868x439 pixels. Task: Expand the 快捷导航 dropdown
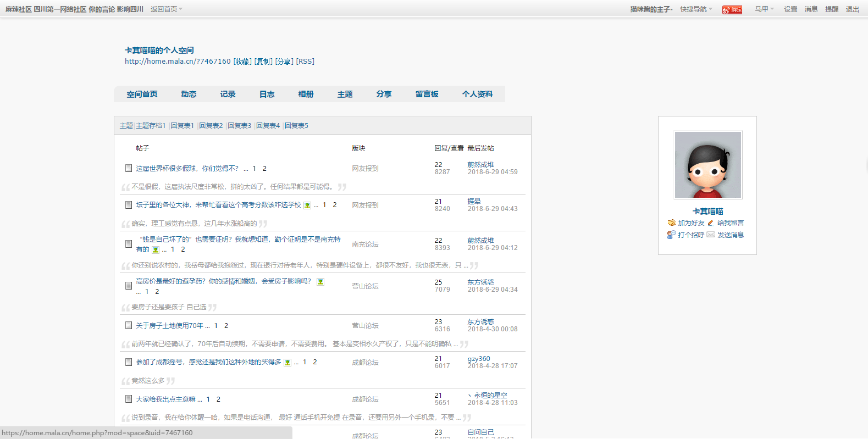(696, 9)
